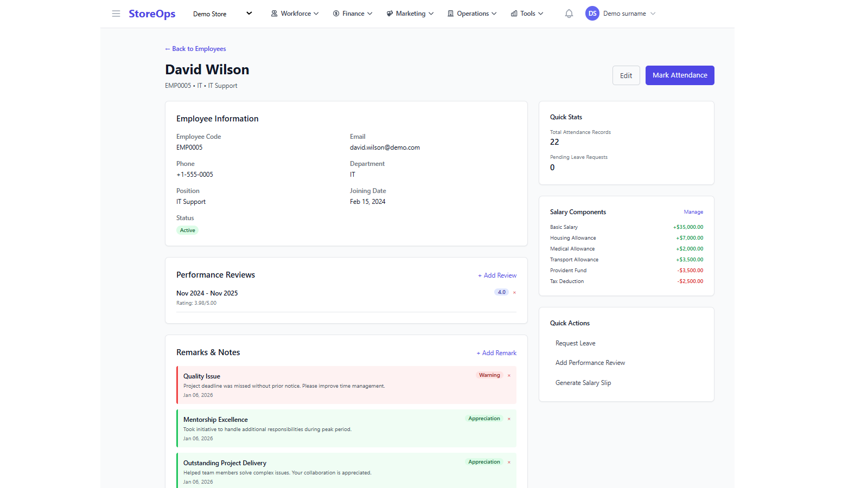The image size is (868, 488).
Task: Open Manage for Salary Components
Action: 693,211
